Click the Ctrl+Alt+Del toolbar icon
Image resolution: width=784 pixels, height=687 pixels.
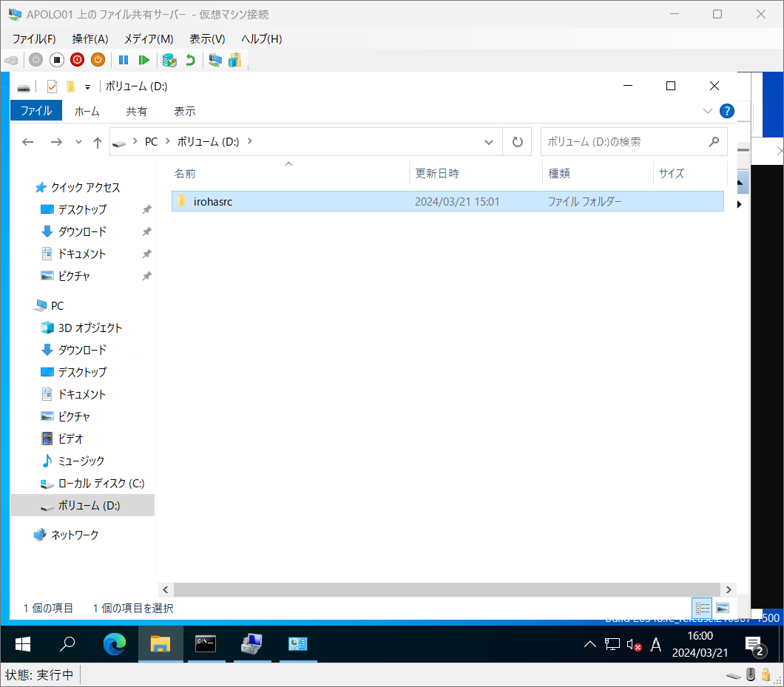12,61
